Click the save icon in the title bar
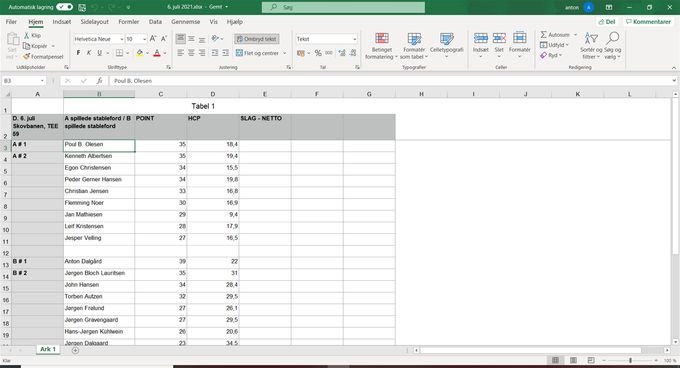This screenshot has height=368, width=680. (82, 7)
